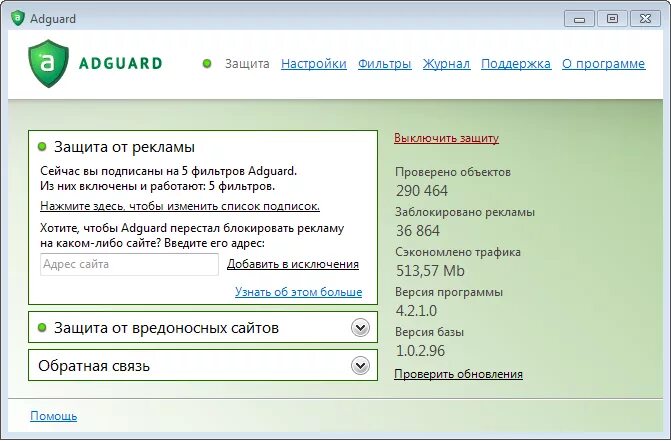Image resolution: width=671 pixels, height=441 pixels.
Task: Open the Настройки tab
Action: point(314,64)
